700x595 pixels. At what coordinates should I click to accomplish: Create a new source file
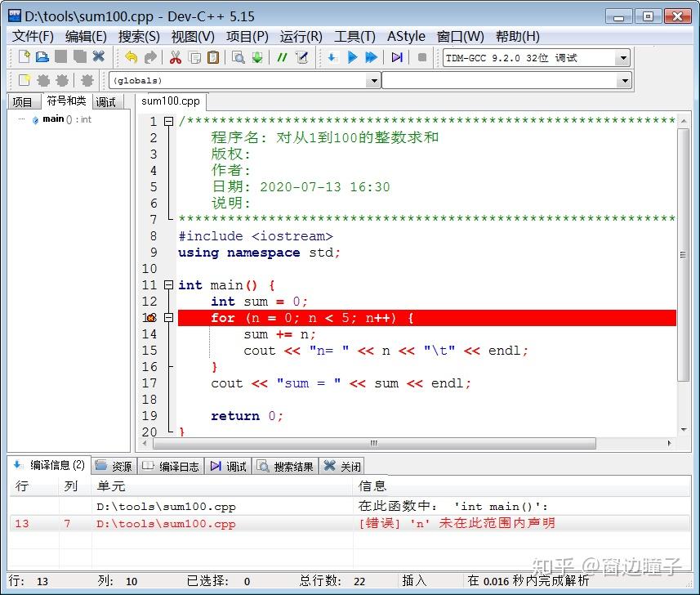tap(25, 57)
